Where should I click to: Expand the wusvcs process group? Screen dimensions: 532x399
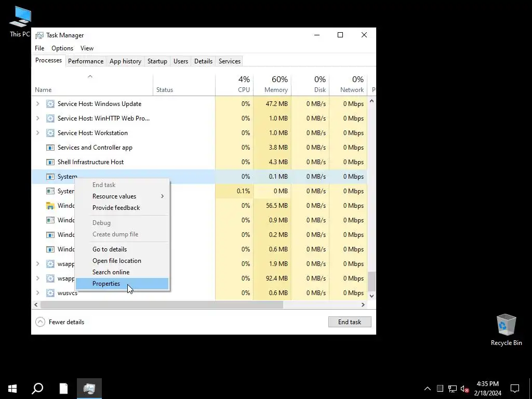(x=37, y=293)
